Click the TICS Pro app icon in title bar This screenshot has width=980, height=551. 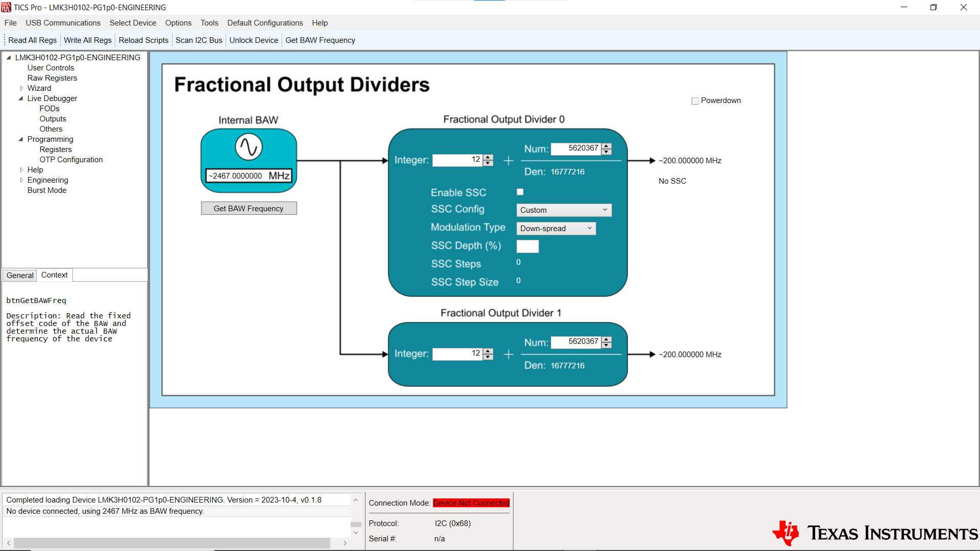coord(6,7)
